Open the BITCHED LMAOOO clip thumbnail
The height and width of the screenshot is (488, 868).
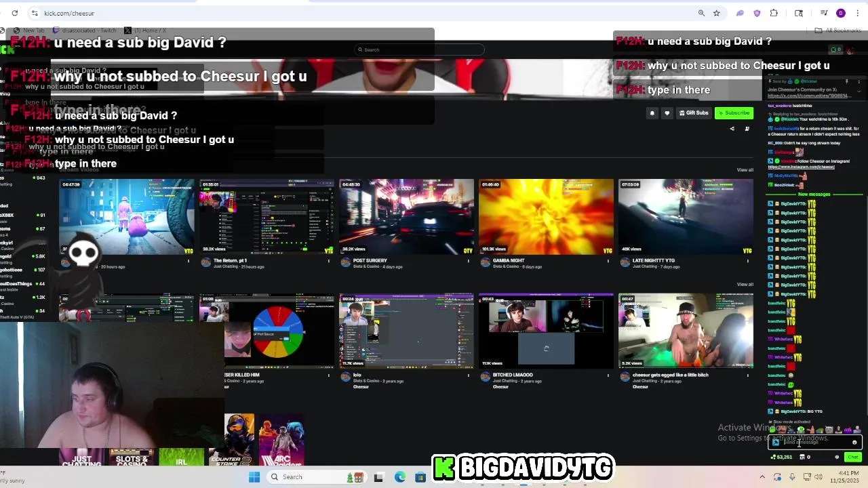tap(546, 331)
